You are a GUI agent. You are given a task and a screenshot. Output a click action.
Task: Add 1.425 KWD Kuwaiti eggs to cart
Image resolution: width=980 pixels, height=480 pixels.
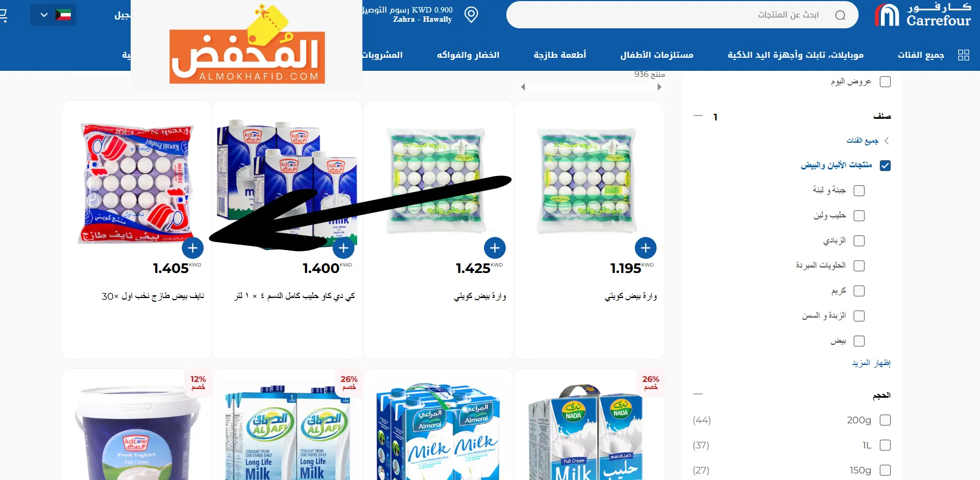[x=494, y=248]
